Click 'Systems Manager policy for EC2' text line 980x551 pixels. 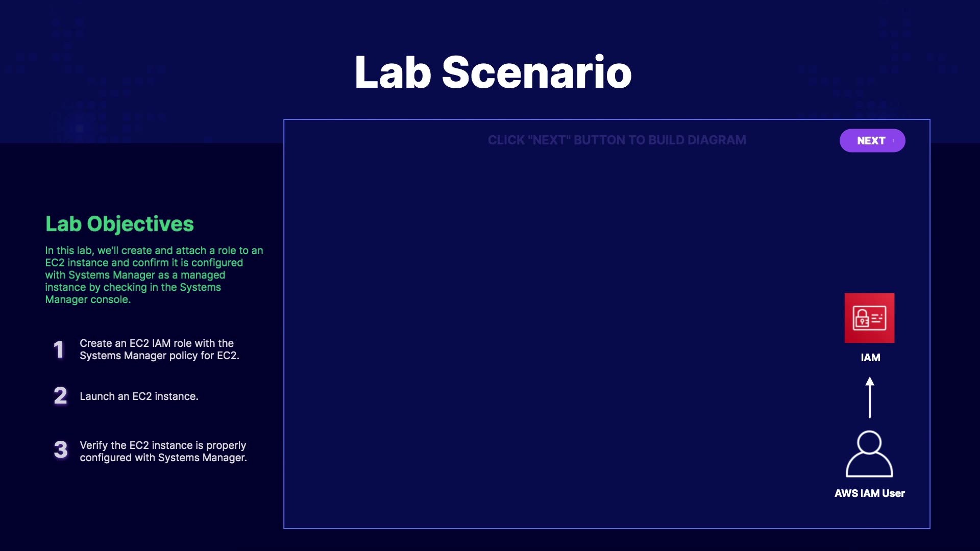pyautogui.click(x=159, y=356)
